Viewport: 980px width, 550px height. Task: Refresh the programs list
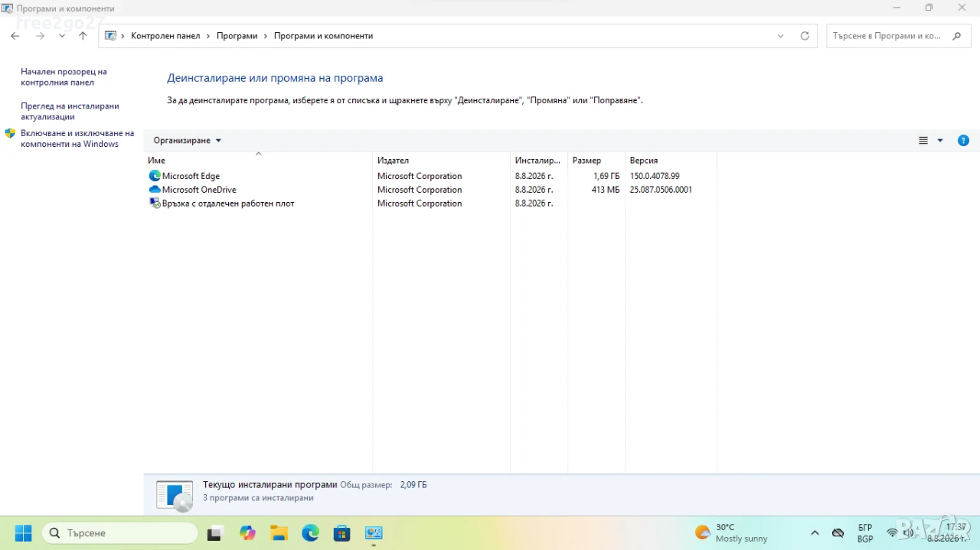tap(805, 36)
